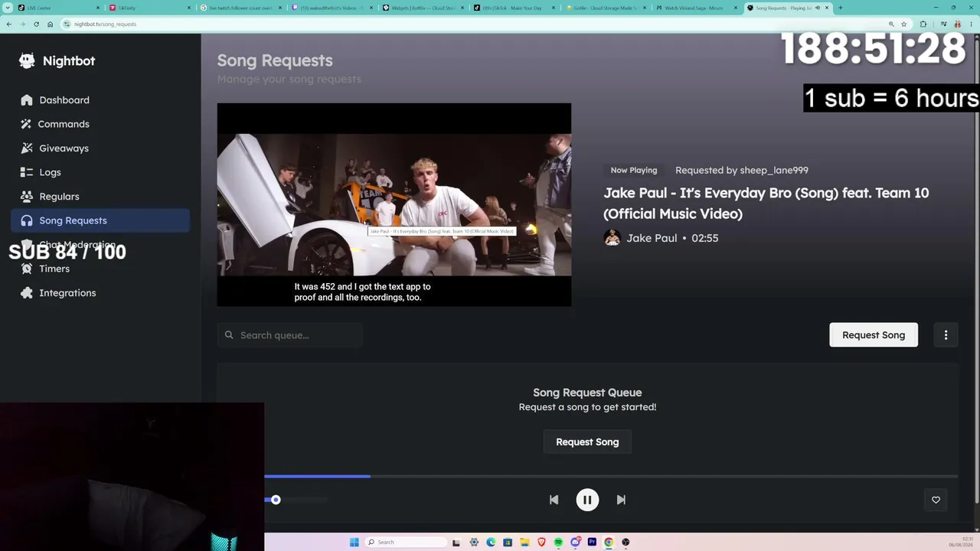Select the Song Requests sidebar item

pyautogui.click(x=100, y=220)
